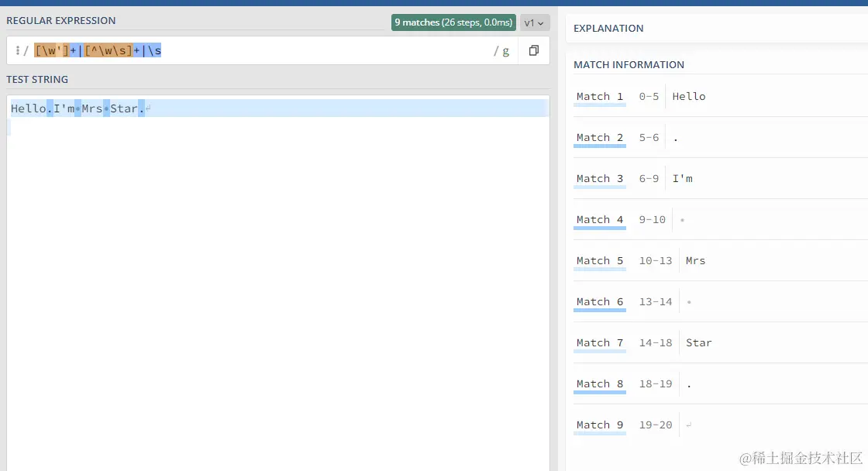
Task: Click the word 'Hello' in the test string
Action: 28,108
